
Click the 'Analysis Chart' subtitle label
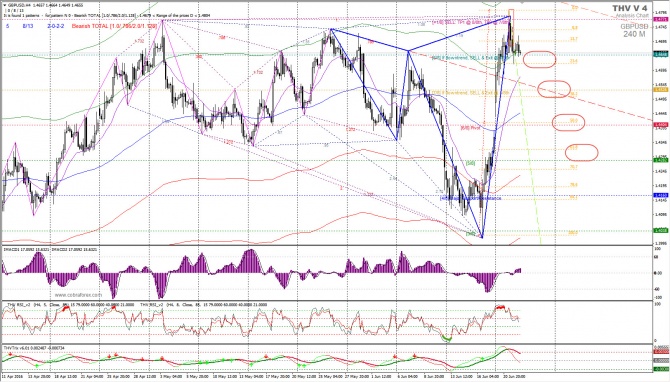(x=632, y=16)
